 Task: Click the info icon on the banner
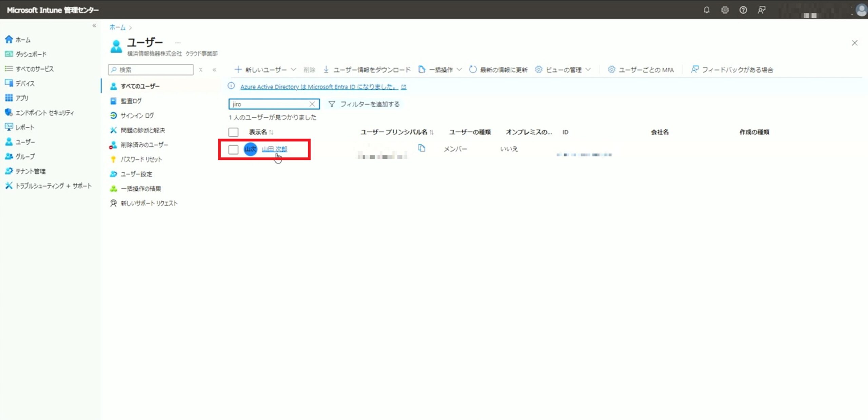coord(231,86)
